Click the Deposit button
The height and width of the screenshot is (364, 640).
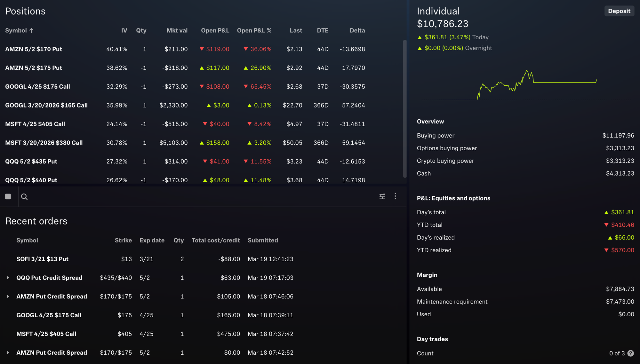(619, 11)
